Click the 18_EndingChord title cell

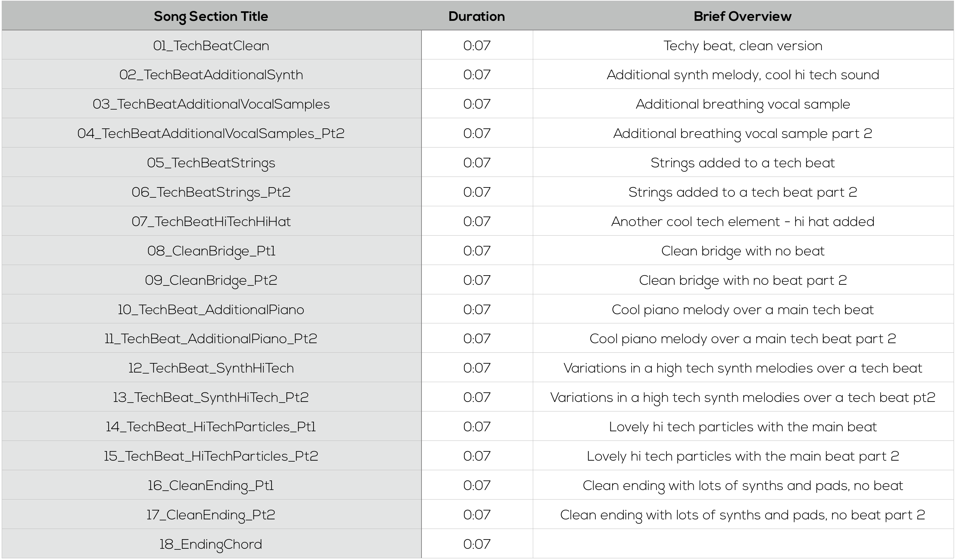click(211, 544)
